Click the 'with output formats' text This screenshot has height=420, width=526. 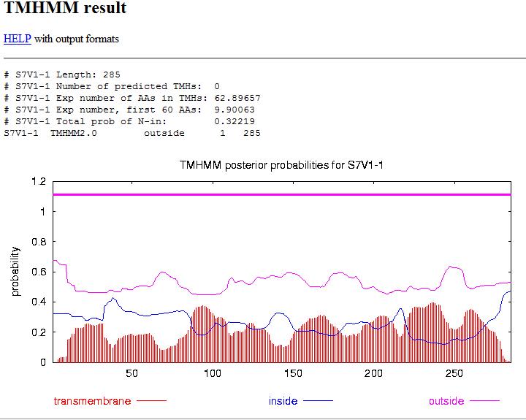point(76,39)
